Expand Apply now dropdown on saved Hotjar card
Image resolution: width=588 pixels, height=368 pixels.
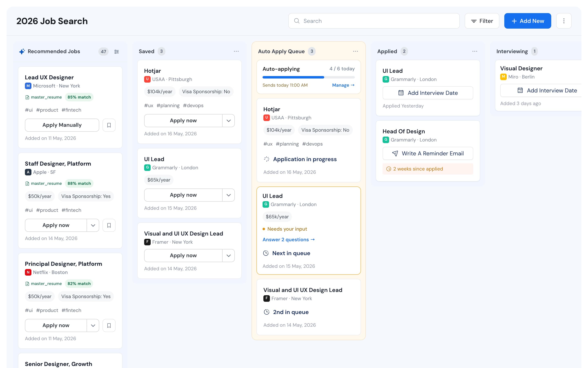(228, 121)
